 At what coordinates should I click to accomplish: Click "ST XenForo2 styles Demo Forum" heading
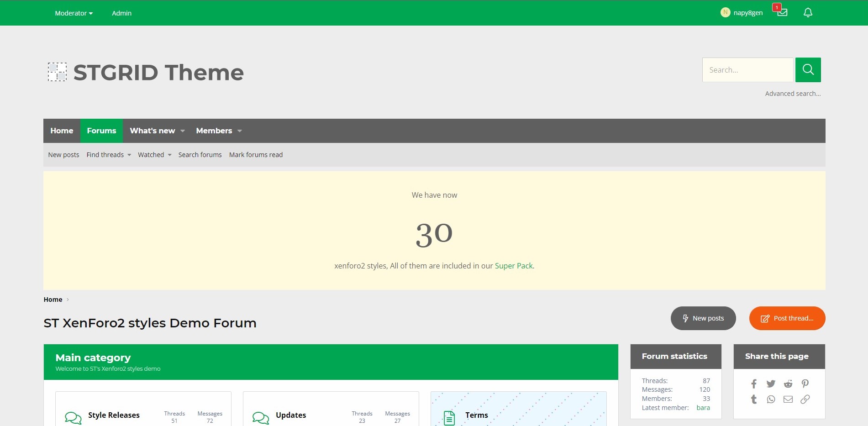pos(150,323)
